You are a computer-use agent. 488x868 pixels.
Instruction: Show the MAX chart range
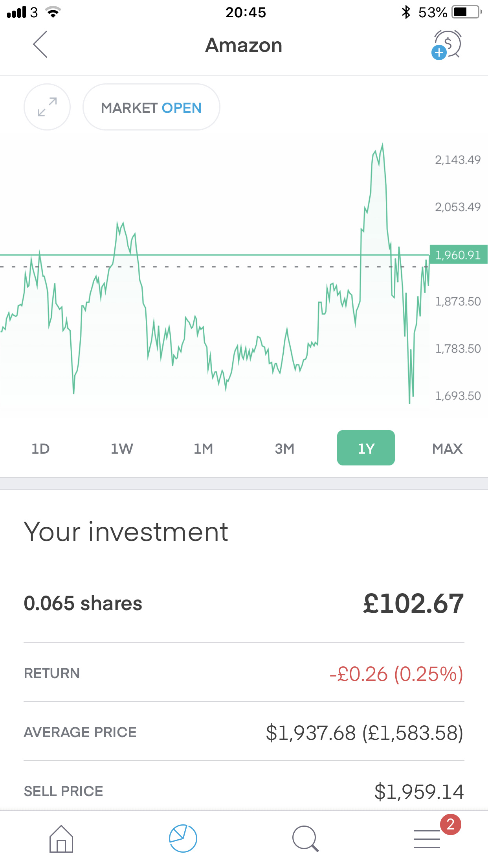pyautogui.click(x=447, y=449)
